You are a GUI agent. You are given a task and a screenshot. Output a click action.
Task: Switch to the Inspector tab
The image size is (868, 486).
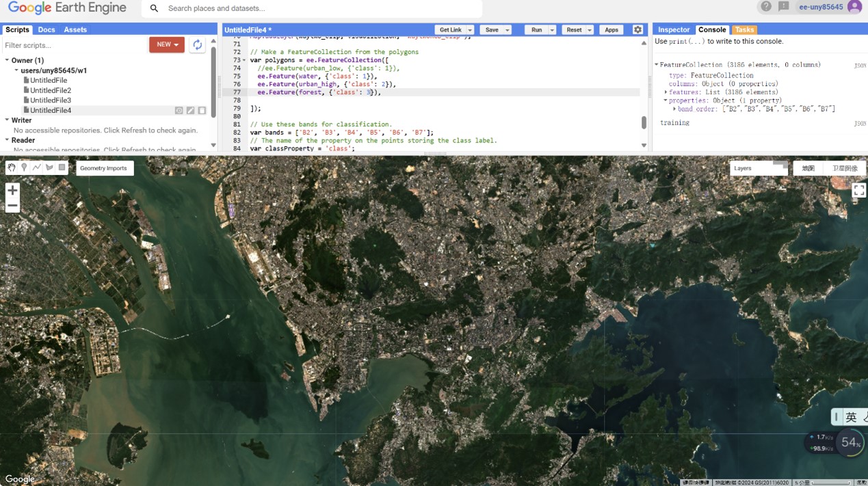coord(674,30)
